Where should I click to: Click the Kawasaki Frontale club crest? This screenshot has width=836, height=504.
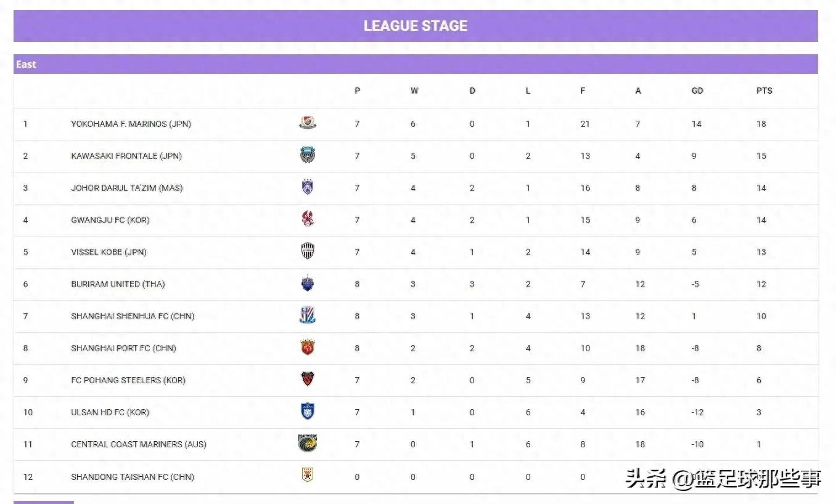coord(308,155)
